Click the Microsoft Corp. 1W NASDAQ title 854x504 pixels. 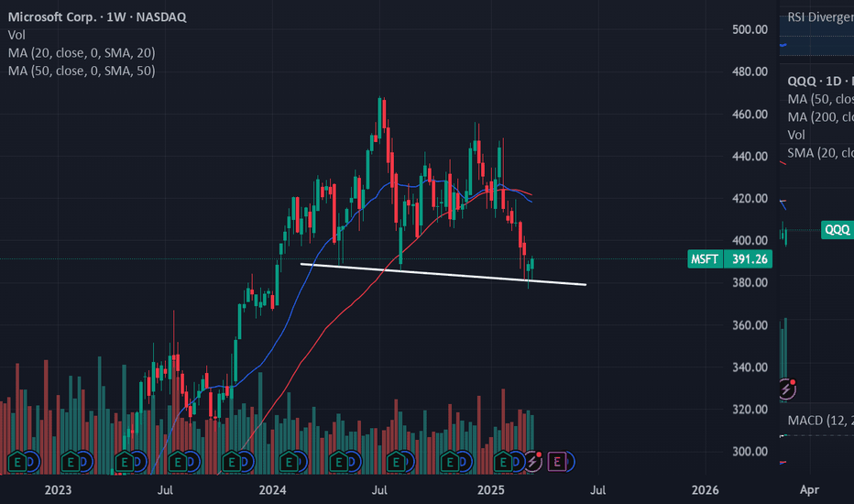97,16
